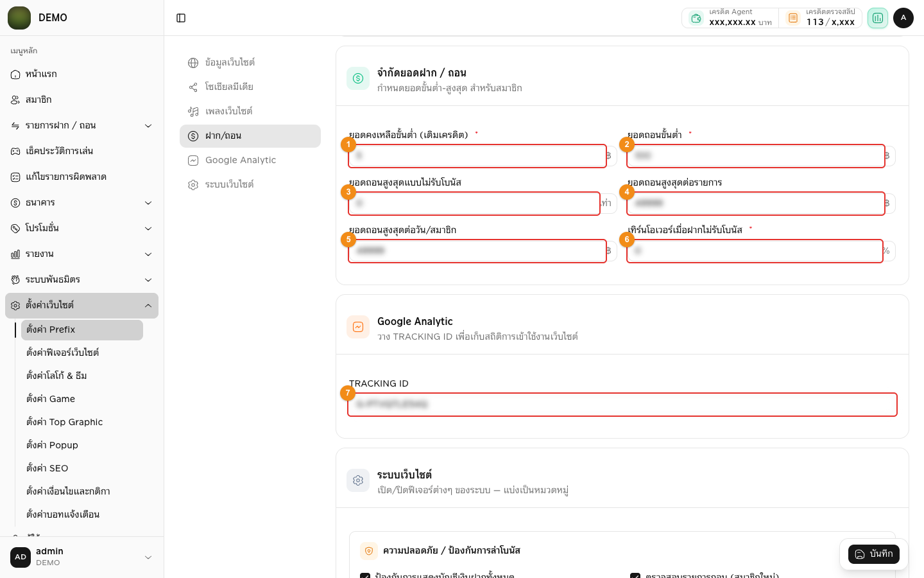Open แก้ไขรายการผิดพลาด via its icon
The width and height of the screenshot is (924, 578).
point(15,177)
